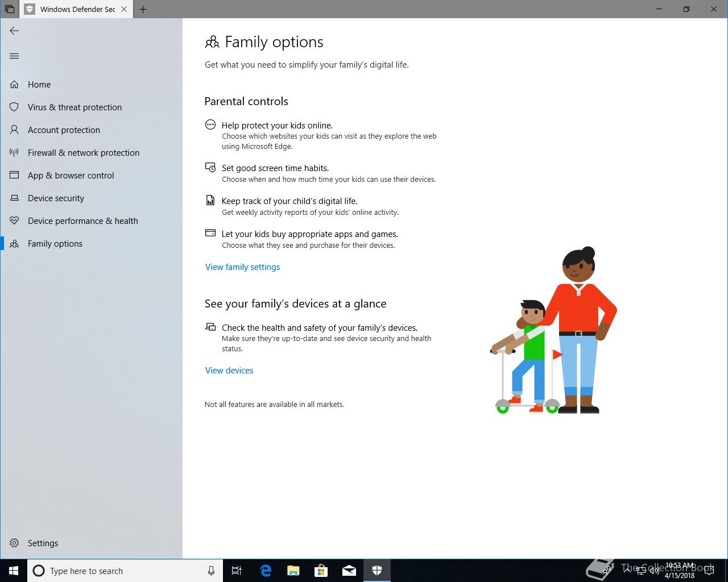Click the 'Parental controls' heading
728x582 pixels.
(246, 101)
